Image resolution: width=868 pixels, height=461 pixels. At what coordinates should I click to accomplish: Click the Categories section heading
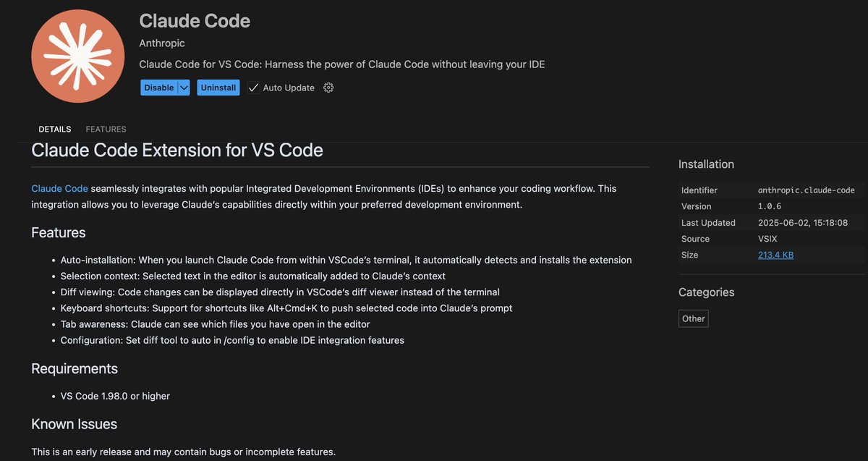click(706, 292)
